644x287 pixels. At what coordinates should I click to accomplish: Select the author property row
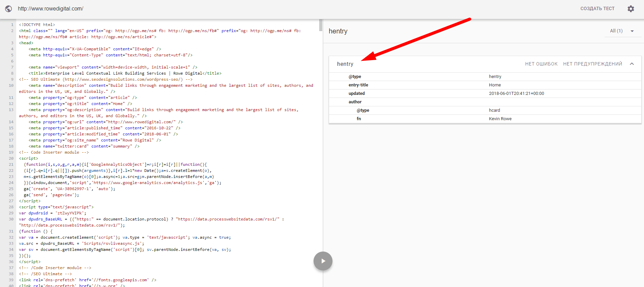[x=485, y=102]
